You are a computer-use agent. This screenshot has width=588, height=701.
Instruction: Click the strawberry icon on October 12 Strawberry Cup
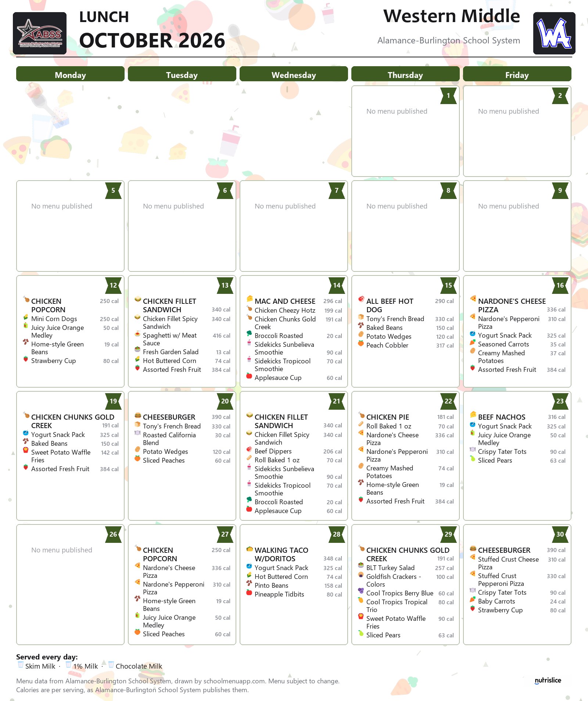pyautogui.click(x=26, y=359)
